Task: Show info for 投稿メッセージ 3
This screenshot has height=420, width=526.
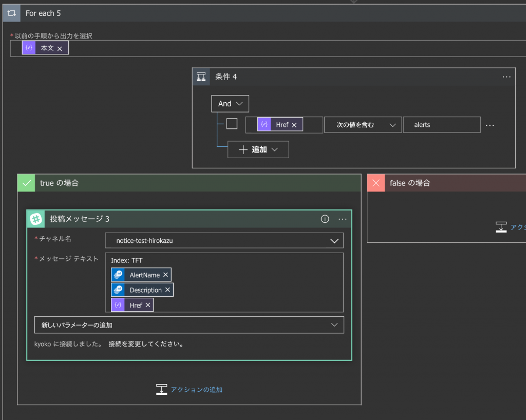Action: 325,219
